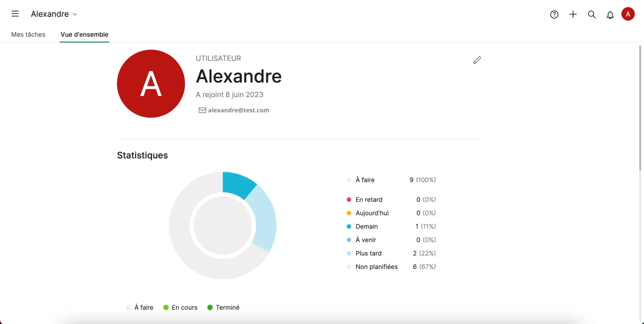Click the envelope icon beside email
The image size is (644, 324).
coord(202,110)
